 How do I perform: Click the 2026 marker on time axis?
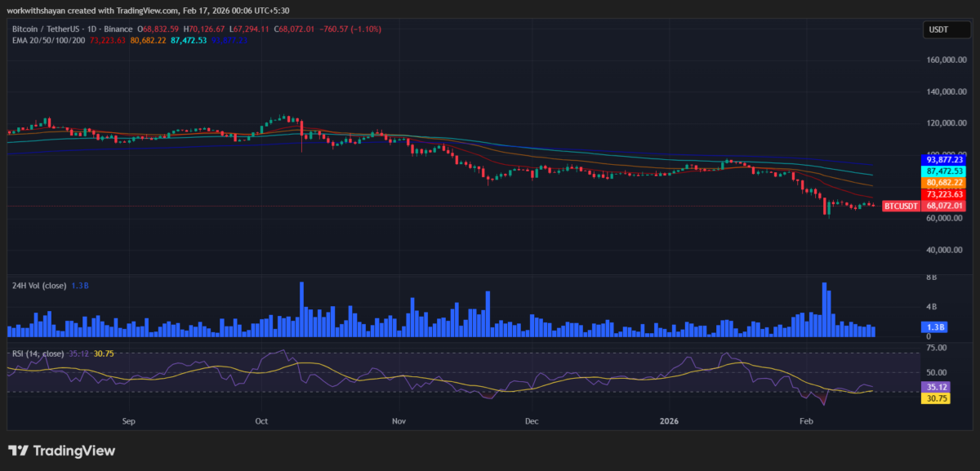point(670,421)
